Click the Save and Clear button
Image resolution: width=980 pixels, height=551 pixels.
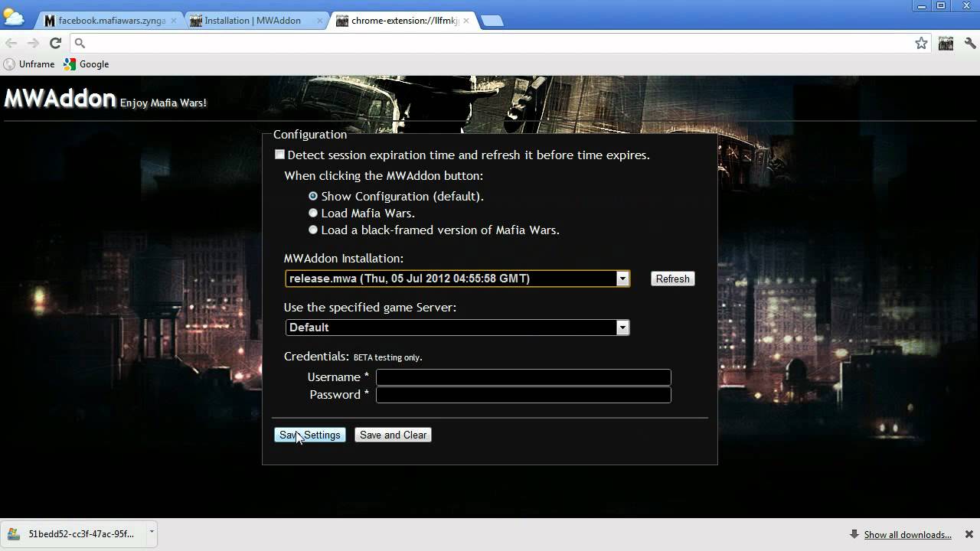click(393, 435)
